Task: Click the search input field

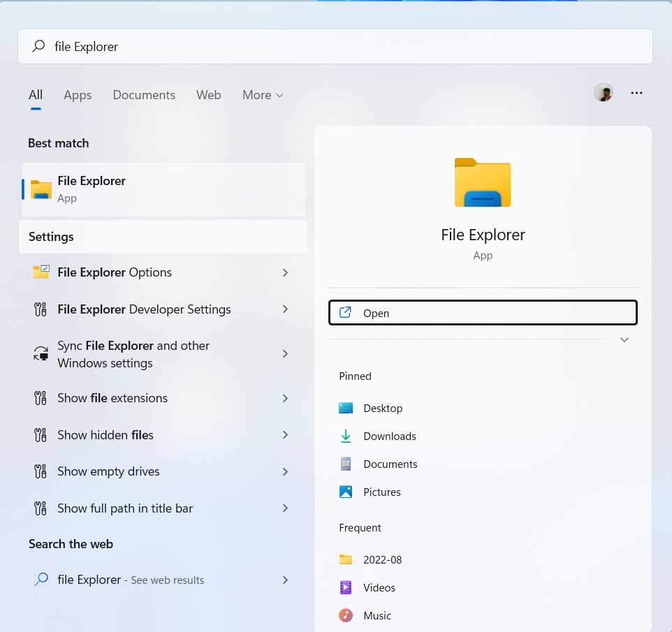Action: (335, 47)
